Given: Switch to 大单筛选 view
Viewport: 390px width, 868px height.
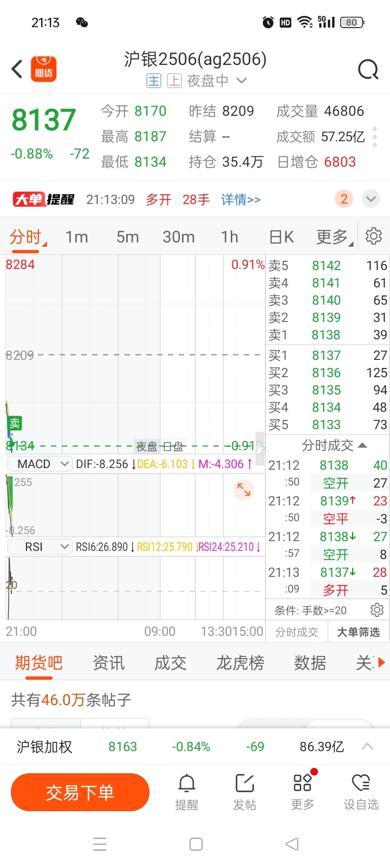Looking at the screenshot, I should point(358,632).
